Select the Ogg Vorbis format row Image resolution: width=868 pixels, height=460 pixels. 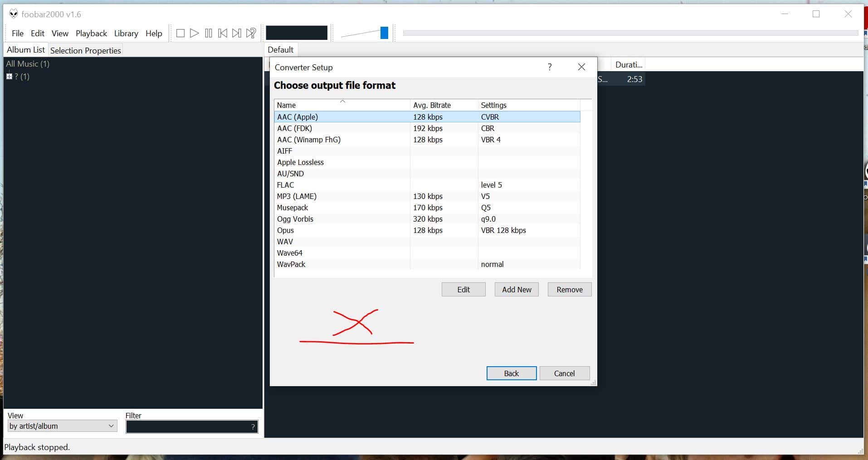tap(427, 219)
